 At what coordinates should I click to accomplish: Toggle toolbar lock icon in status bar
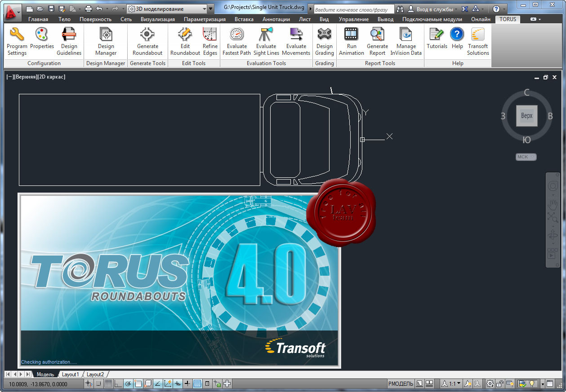click(x=499, y=383)
